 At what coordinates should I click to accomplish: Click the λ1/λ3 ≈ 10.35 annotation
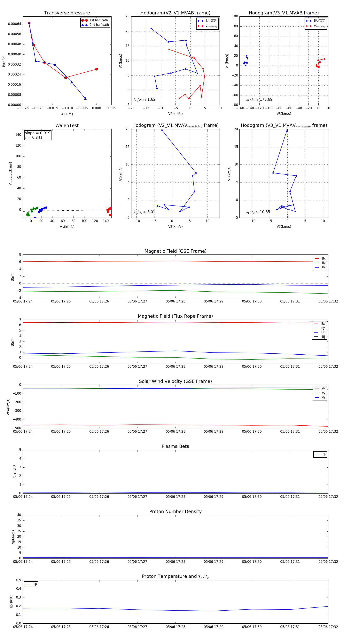[258, 212]
